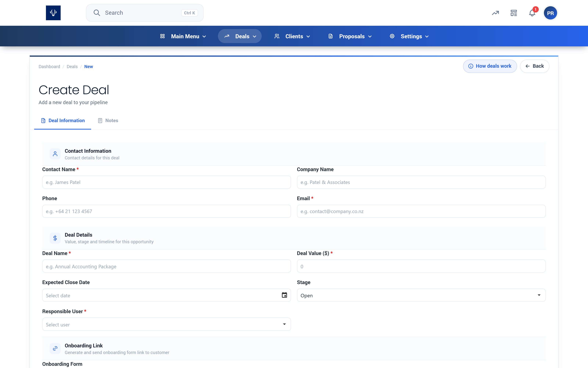
Task: Click the Proposals document icon in navbar
Action: point(330,36)
